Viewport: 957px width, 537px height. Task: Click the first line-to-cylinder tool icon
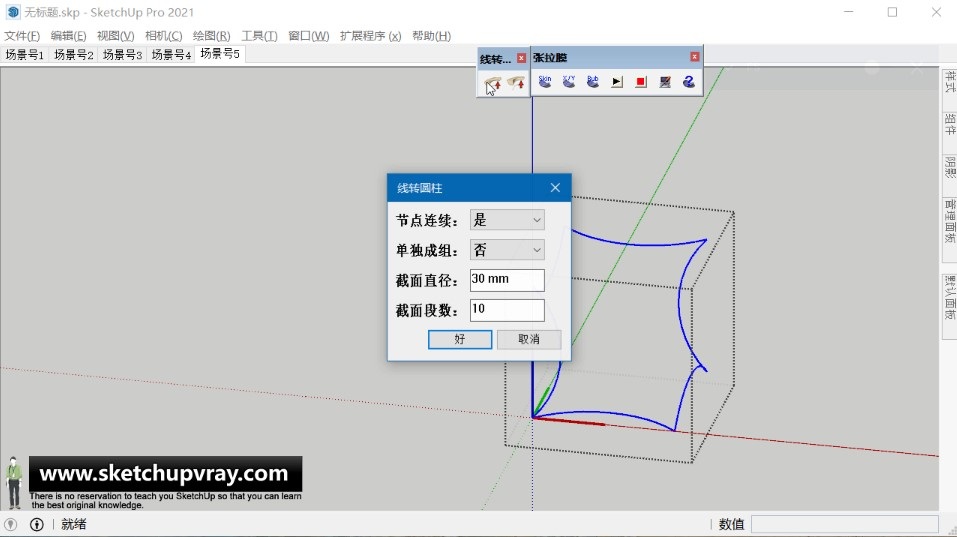[x=493, y=83]
